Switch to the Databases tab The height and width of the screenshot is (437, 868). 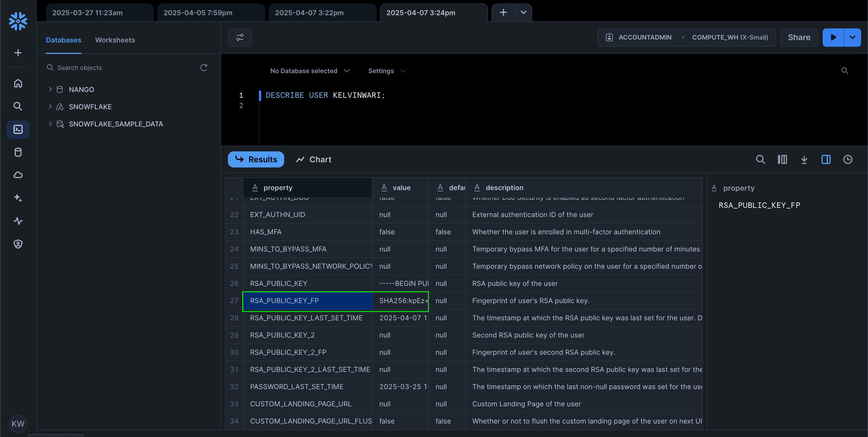[63, 40]
